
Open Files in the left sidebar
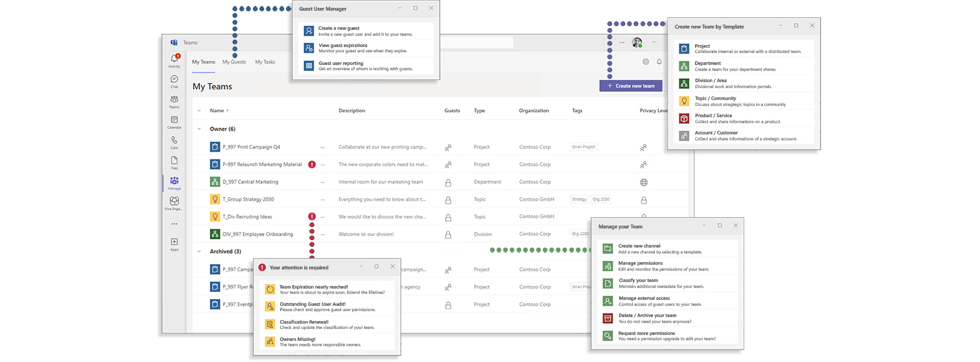(x=174, y=162)
